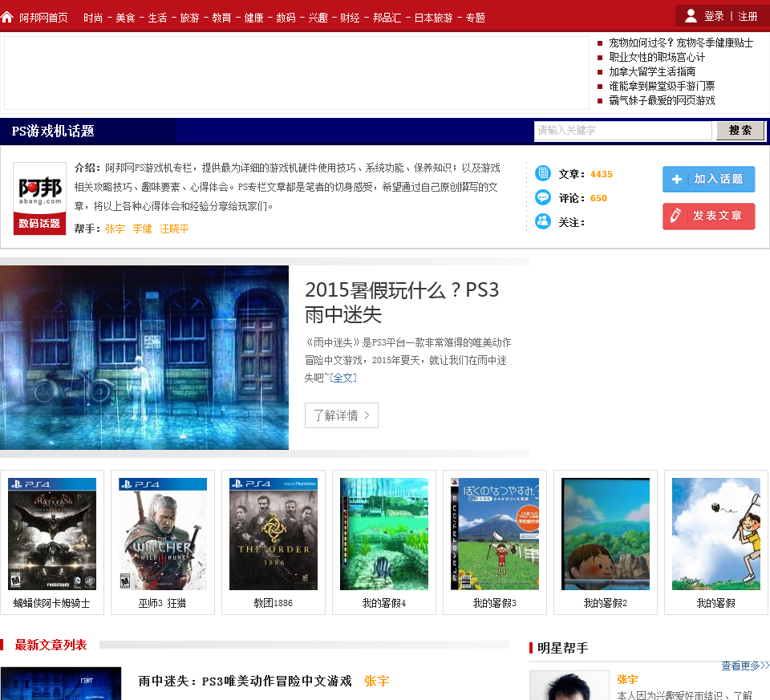Click the 蝙蝠侠阿卡姆骑士 caption text

52,603
